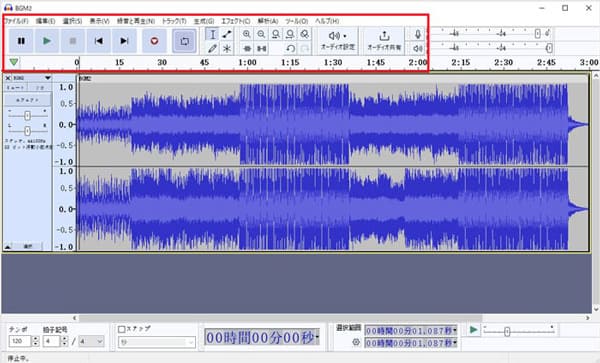600x363 pixels.
Task: Click the microphone record meter icon
Action: point(418,34)
